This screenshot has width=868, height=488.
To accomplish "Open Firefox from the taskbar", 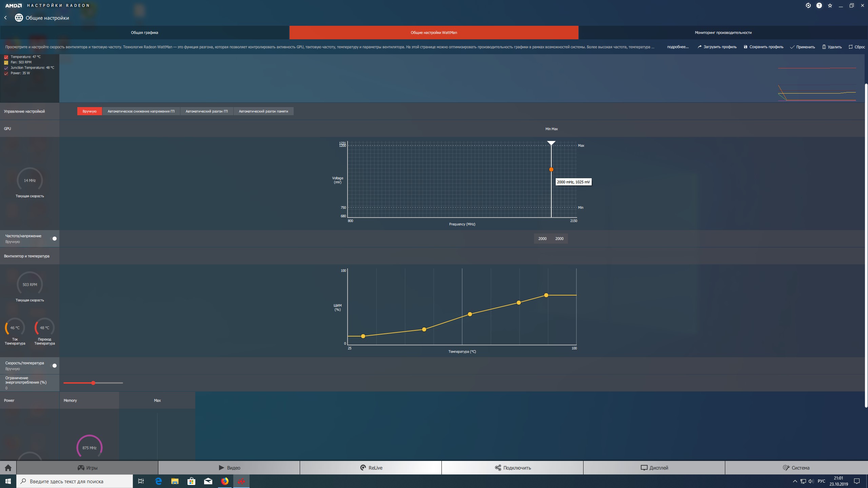I will point(225,481).
